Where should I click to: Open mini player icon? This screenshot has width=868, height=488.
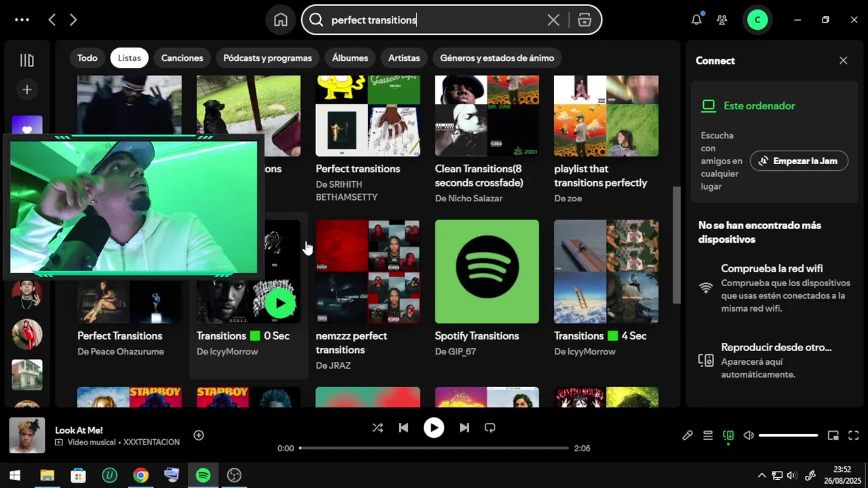(x=833, y=435)
